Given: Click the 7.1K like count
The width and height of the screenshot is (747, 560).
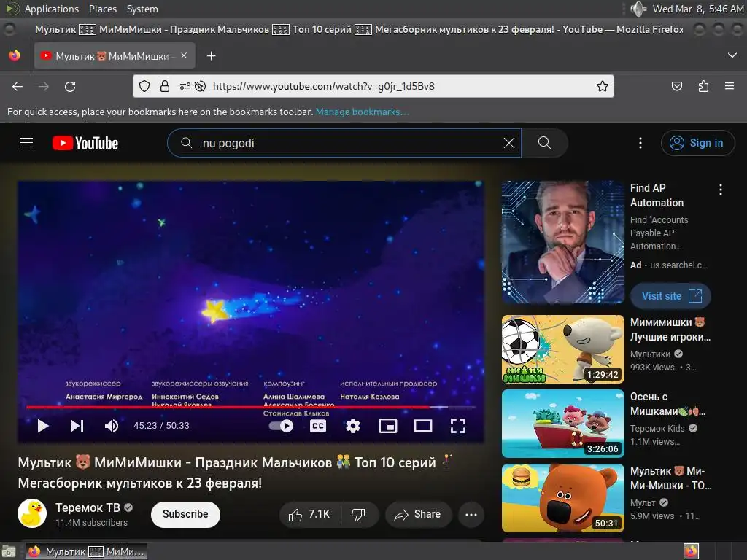Looking at the screenshot, I should (320, 514).
